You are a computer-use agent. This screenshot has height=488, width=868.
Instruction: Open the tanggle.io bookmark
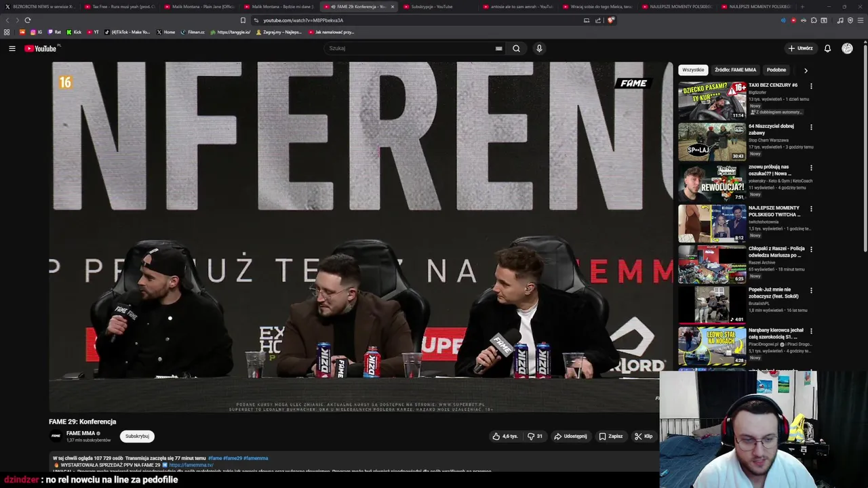(x=231, y=32)
